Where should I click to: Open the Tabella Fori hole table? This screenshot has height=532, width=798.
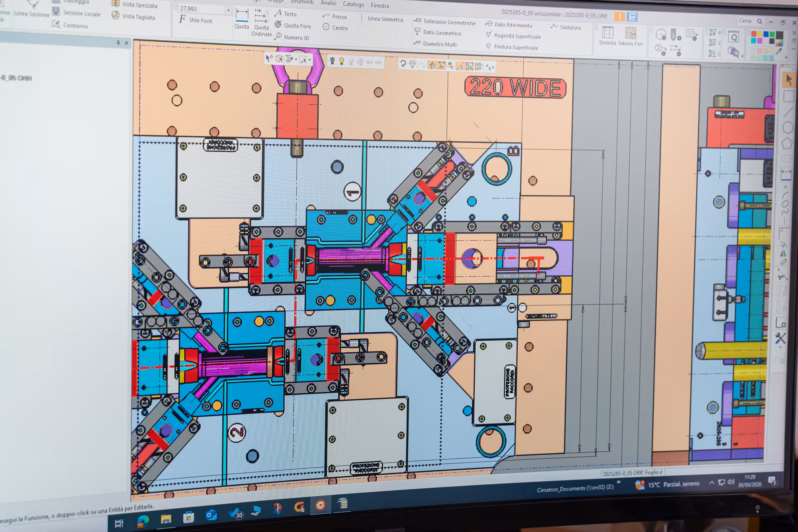click(631, 37)
